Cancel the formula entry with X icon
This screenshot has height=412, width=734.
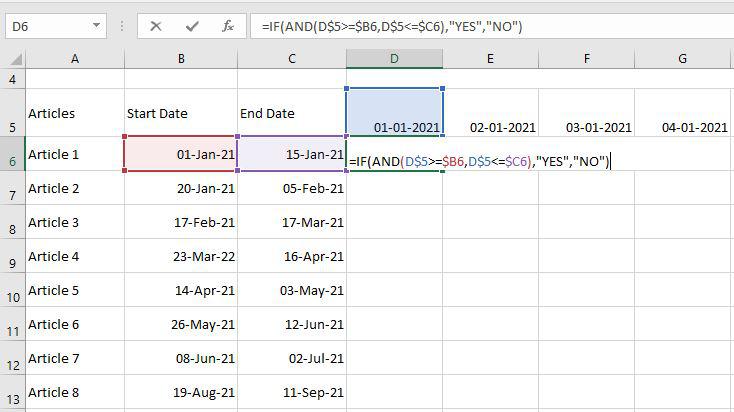point(156,26)
